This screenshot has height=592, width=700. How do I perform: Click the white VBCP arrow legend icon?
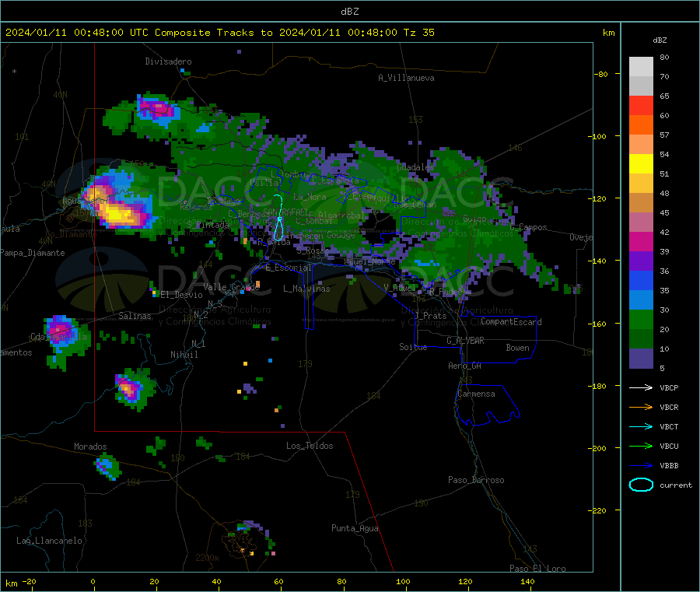tap(641, 387)
